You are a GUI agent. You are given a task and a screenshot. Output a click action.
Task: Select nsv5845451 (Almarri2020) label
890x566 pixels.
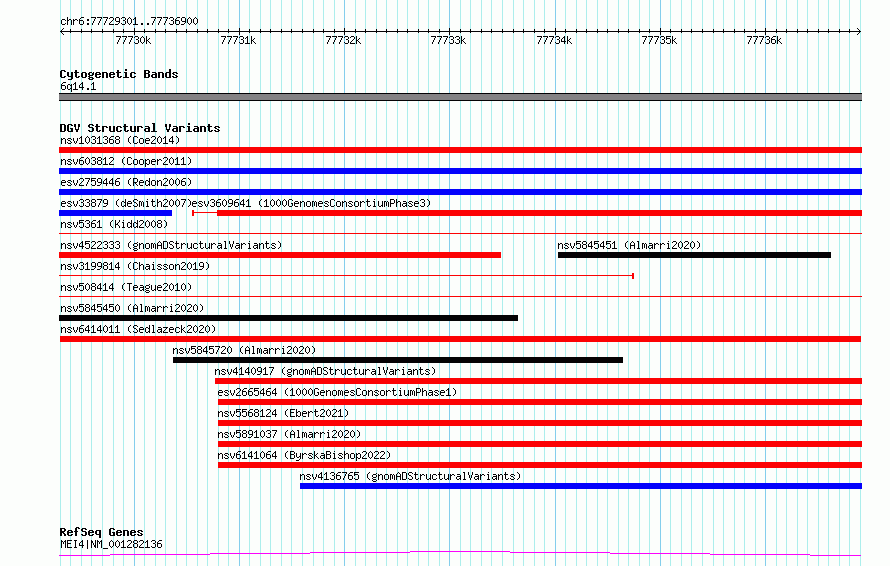click(x=629, y=245)
